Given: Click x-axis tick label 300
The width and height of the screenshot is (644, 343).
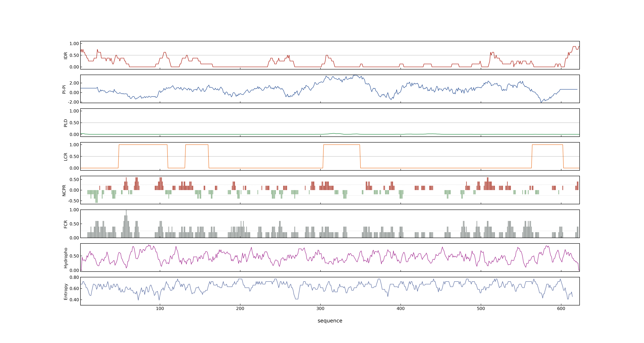Looking at the screenshot, I should click(320, 309).
